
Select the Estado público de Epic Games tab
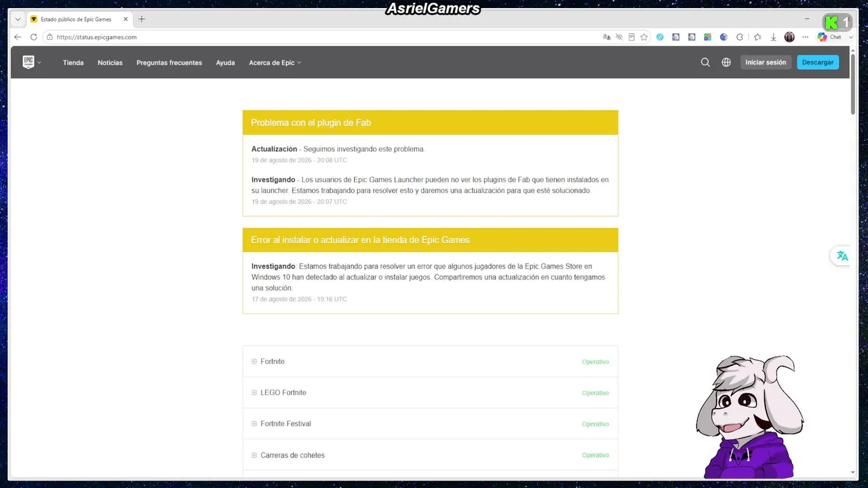(x=79, y=19)
